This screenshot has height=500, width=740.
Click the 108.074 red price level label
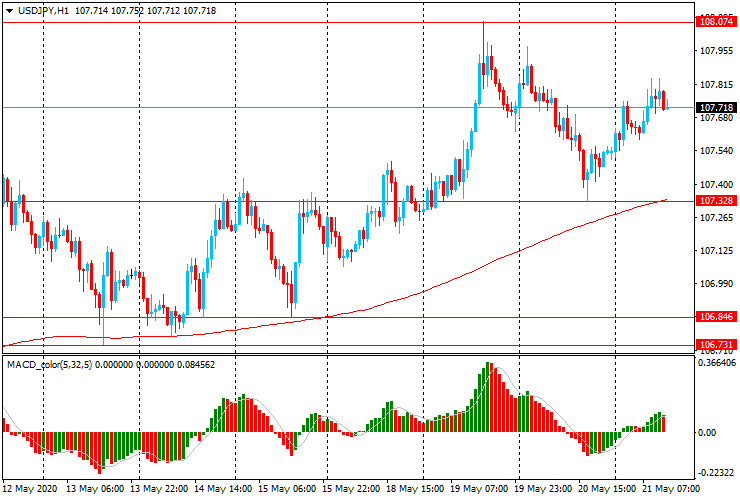[716, 22]
